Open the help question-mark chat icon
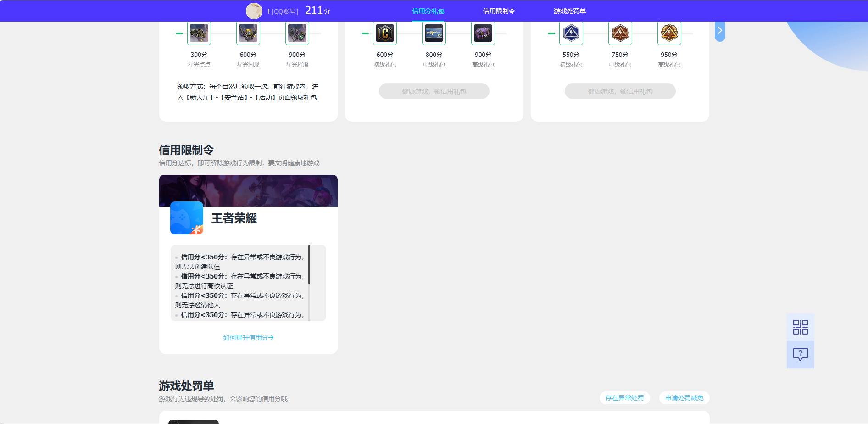 click(801, 354)
